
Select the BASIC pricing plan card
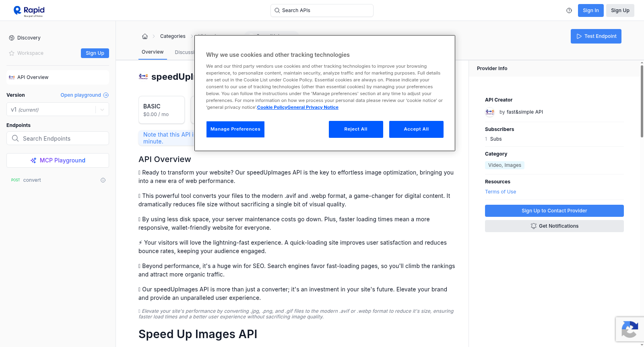coord(161,110)
